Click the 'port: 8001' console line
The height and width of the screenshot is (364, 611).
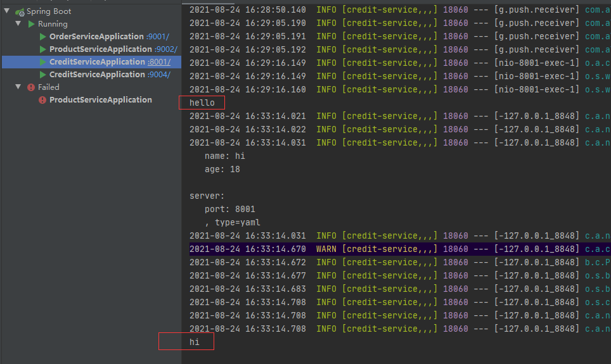230,209
